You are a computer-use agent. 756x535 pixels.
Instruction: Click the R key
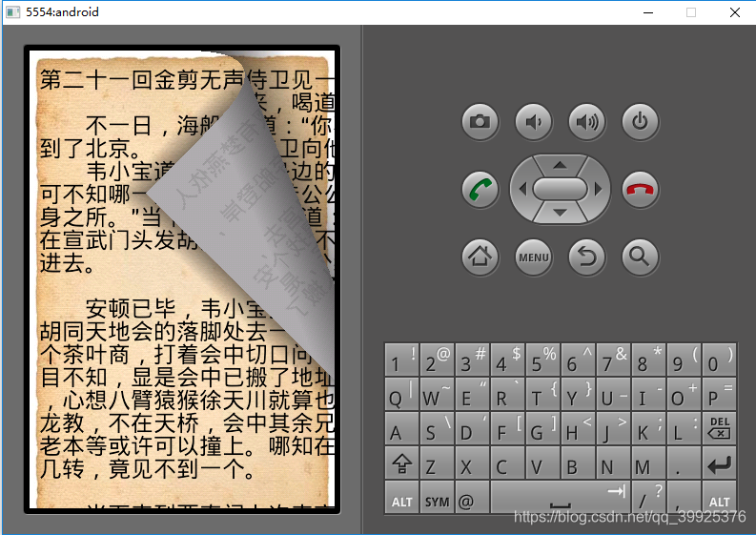tap(508, 394)
